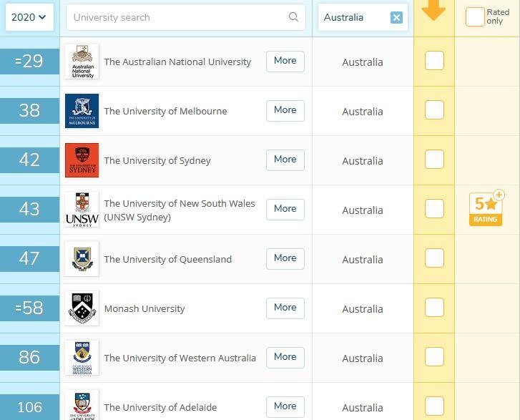Tick compare checkbox for University of Sydney

click(x=434, y=160)
